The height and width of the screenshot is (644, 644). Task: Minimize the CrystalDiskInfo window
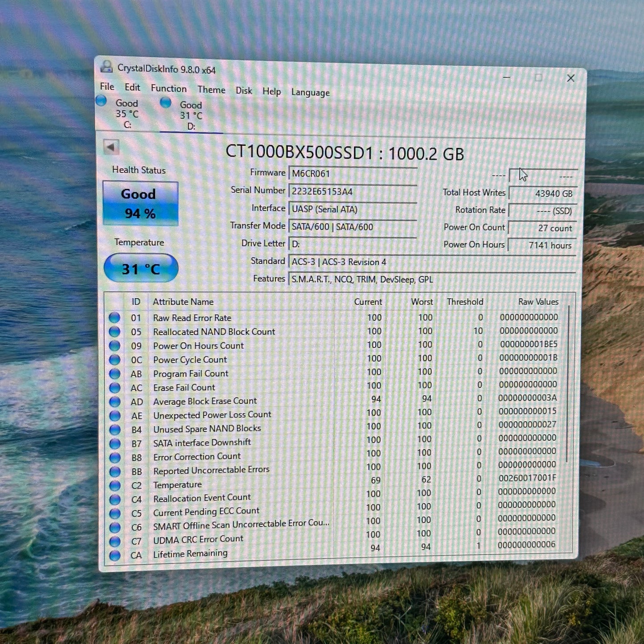tap(507, 77)
